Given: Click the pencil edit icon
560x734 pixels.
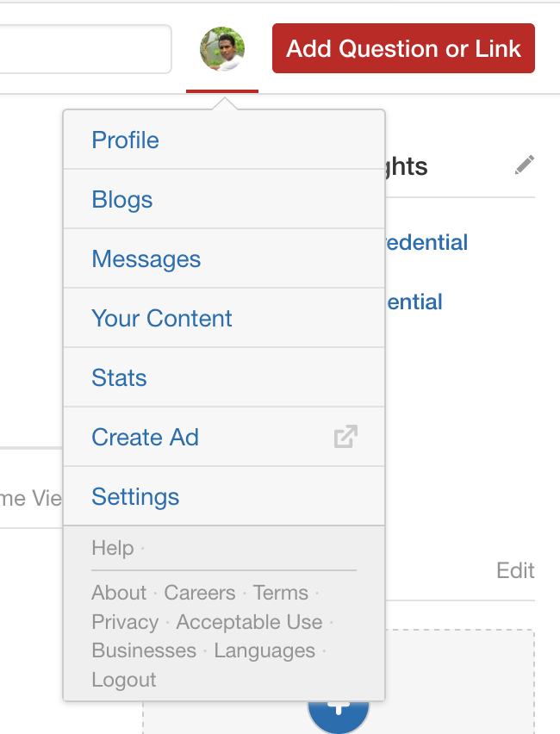Looking at the screenshot, I should coord(525,165).
